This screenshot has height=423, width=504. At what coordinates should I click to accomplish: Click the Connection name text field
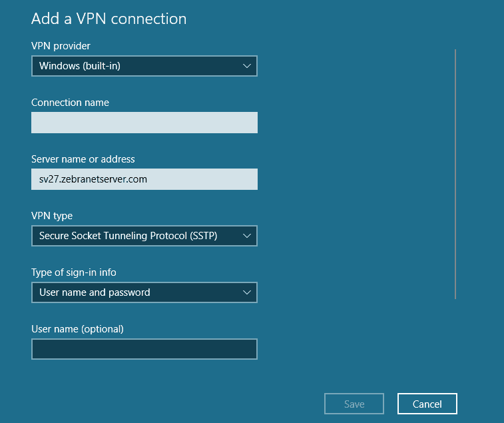click(x=144, y=123)
